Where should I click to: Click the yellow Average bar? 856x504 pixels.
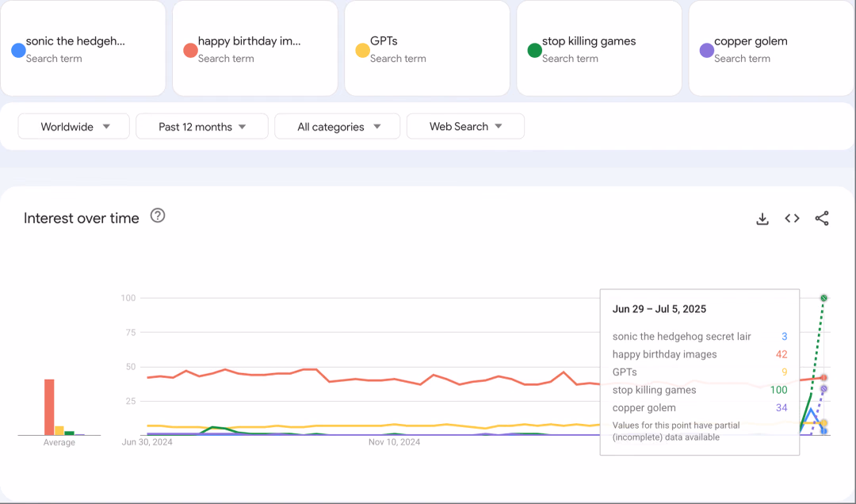click(59, 431)
